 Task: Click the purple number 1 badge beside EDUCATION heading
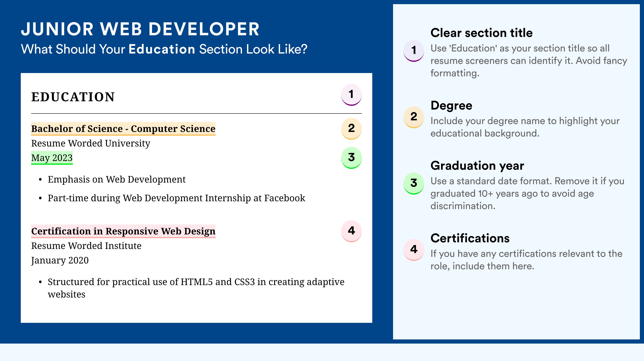[x=351, y=95]
